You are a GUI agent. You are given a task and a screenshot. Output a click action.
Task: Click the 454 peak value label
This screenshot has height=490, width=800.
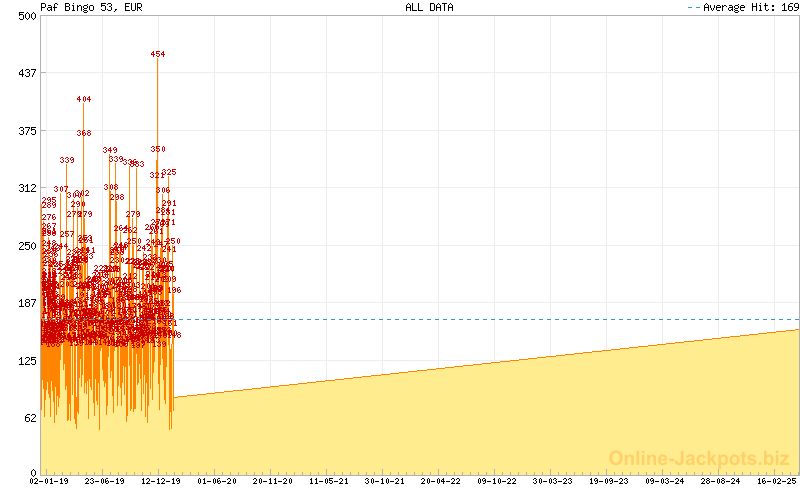click(158, 54)
